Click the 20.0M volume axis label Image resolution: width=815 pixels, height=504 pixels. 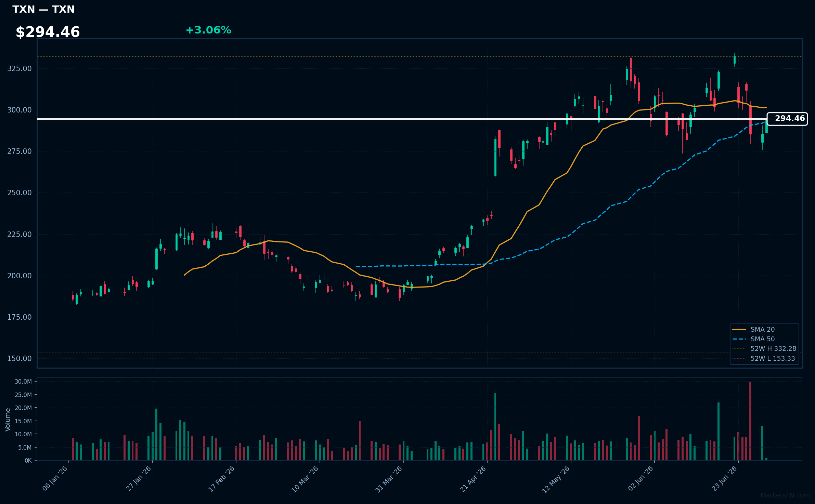click(x=23, y=408)
